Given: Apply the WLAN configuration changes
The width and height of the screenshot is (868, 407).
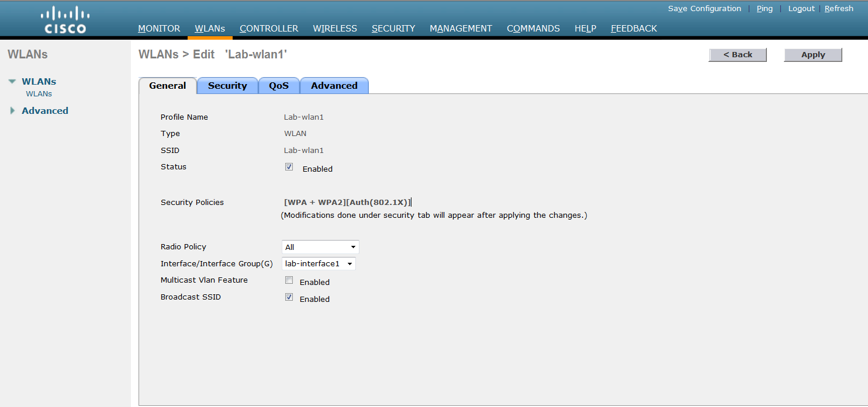Looking at the screenshot, I should click(x=812, y=54).
